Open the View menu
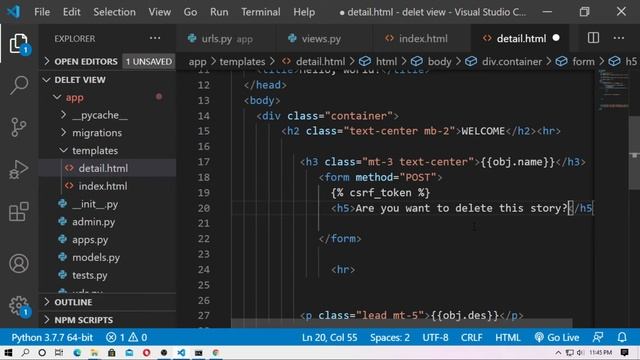Screen dimensions: 640x360 pos(160,12)
